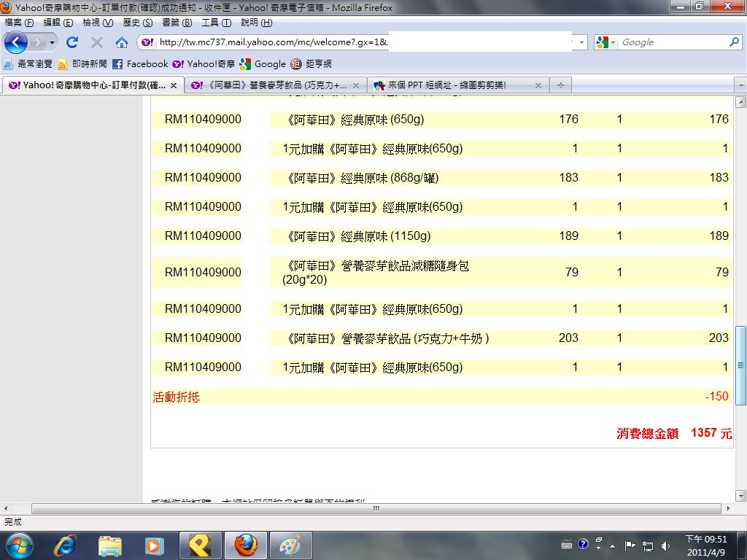
Task: Open the 鉅亨網 bookmark
Action: pyautogui.click(x=311, y=64)
